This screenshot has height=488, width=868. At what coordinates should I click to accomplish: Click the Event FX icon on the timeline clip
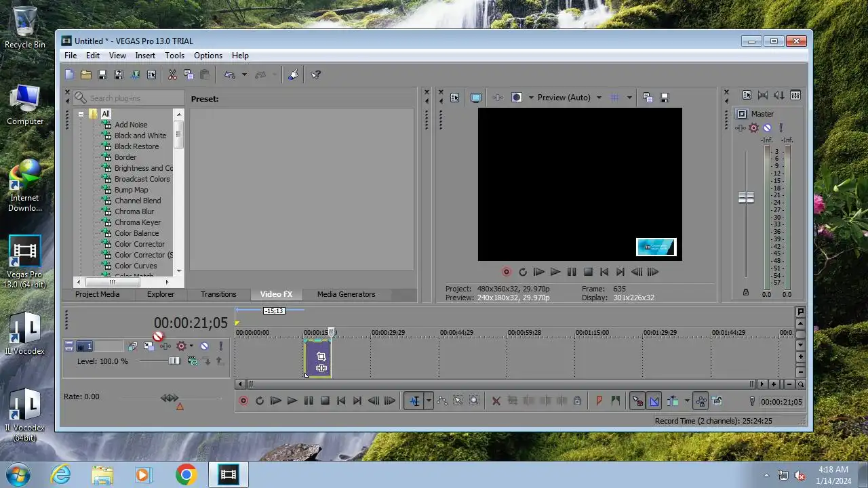tap(321, 368)
